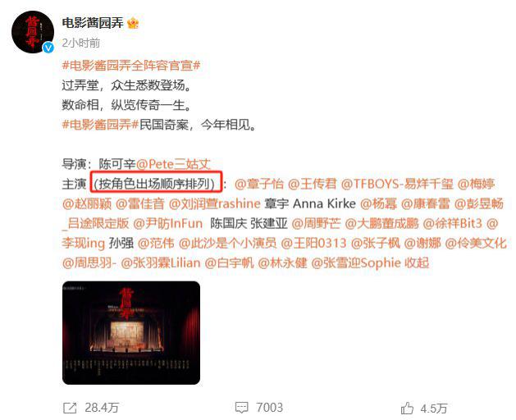Screen dimensions: 516x420
Task: Click the crown badge beside the username
Action: [133, 23]
